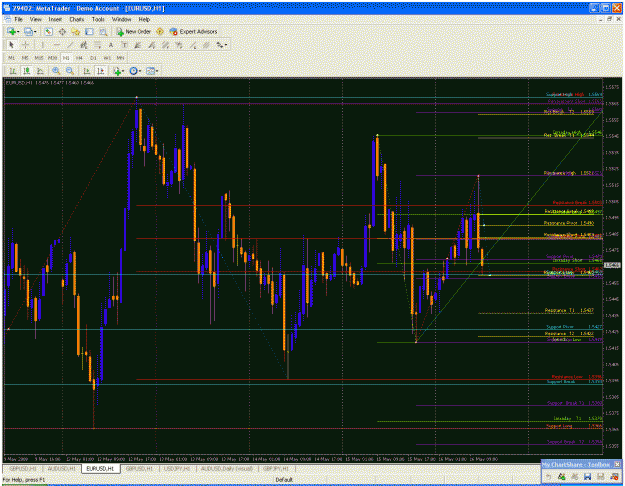Image resolution: width=625 pixels, height=486 pixels.
Task: Select the Arrows objects tool icon
Action: (x=220, y=45)
